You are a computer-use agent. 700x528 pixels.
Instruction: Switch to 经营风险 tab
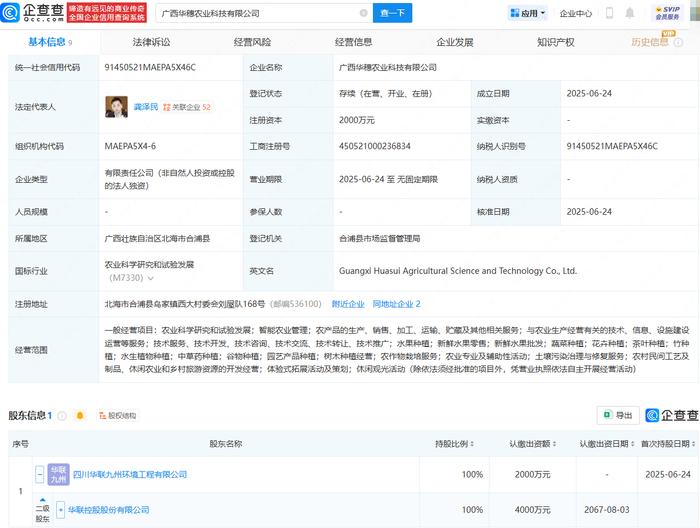pyautogui.click(x=252, y=42)
